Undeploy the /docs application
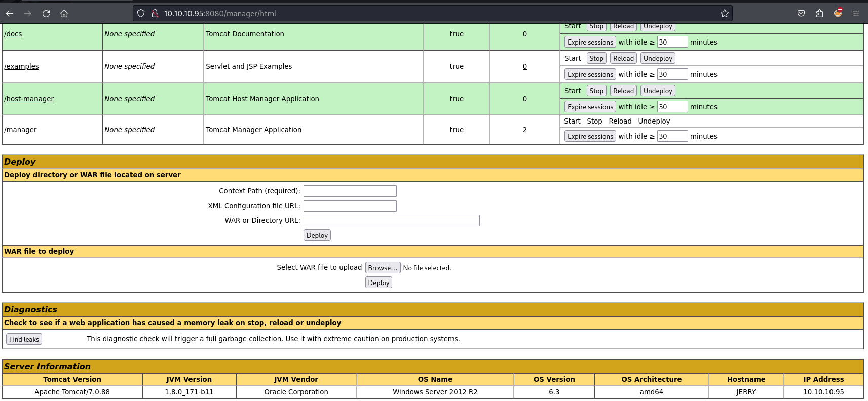 pos(658,26)
